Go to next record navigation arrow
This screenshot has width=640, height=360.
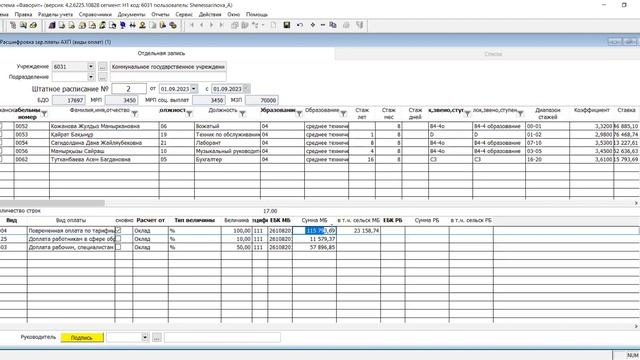[211, 25]
